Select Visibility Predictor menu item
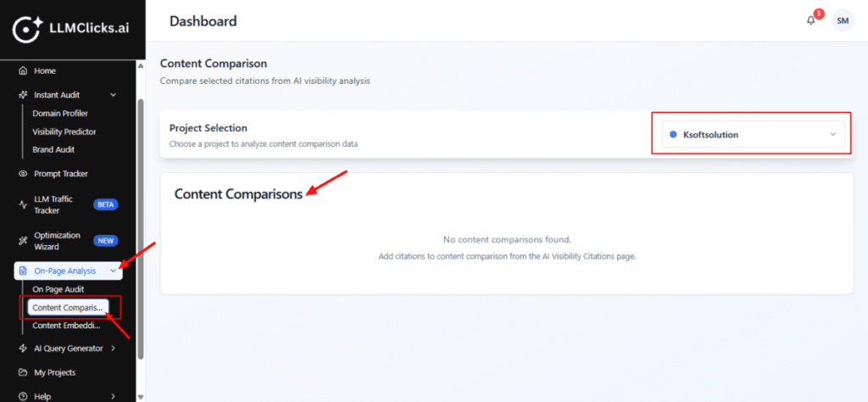The width and height of the screenshot is (868, 402). [64, 131]
